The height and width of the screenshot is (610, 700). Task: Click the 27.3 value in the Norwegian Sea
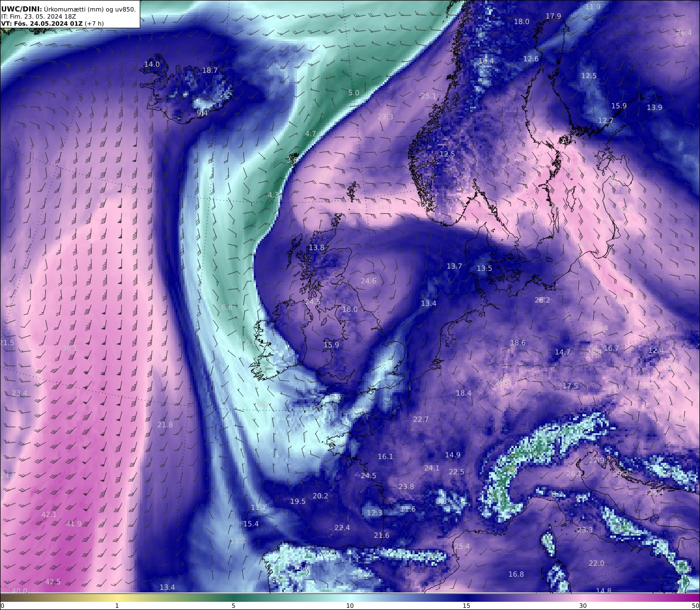[386, 117]
